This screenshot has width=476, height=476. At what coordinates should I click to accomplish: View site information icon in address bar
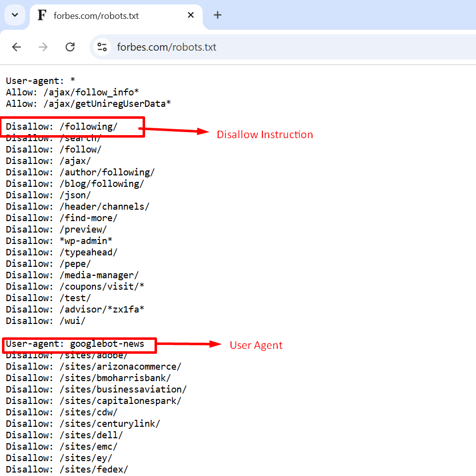click(102, 47)
